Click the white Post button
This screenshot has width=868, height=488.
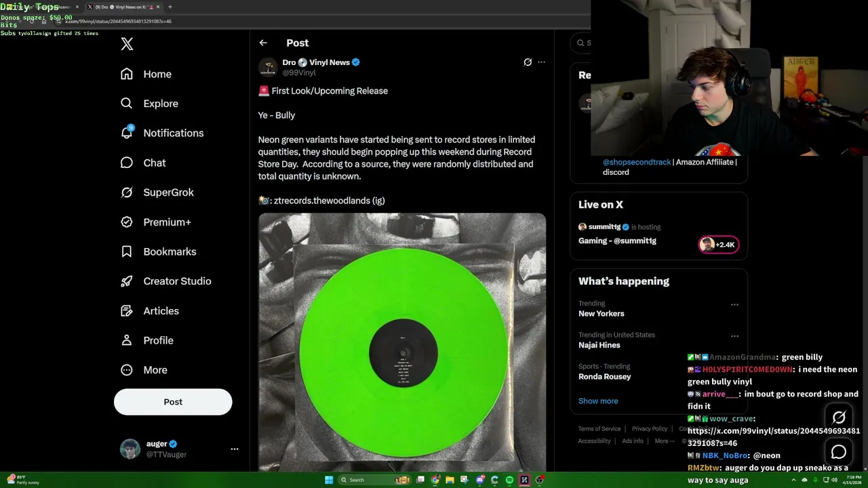click(x=173, y=402)
